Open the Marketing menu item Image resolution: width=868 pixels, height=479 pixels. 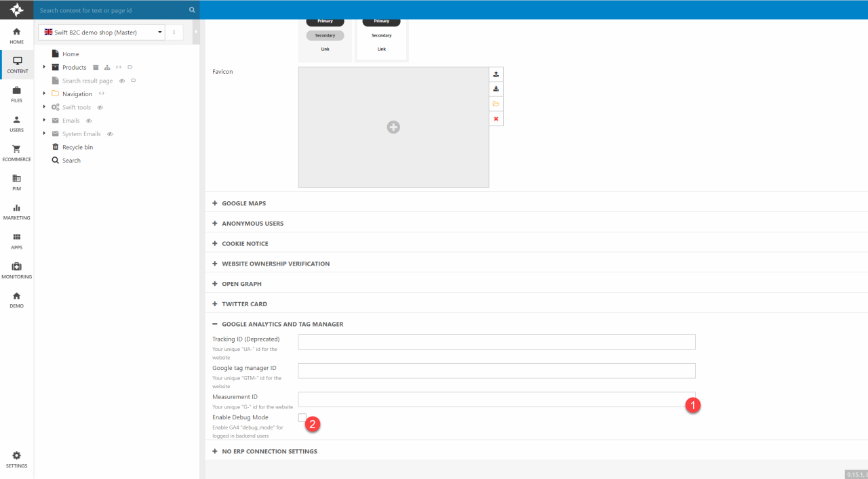tap(16, 211)
